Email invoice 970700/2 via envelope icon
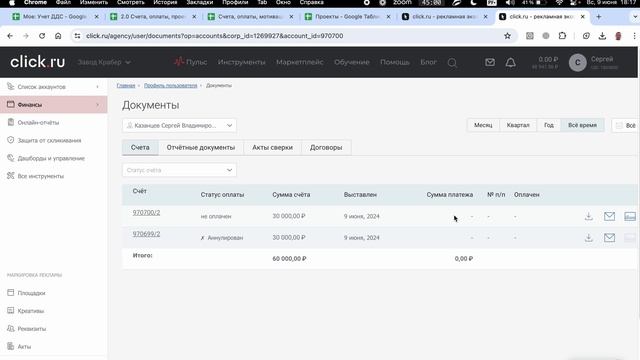Viewport: 640px width, 360px height. click(609, 216)
